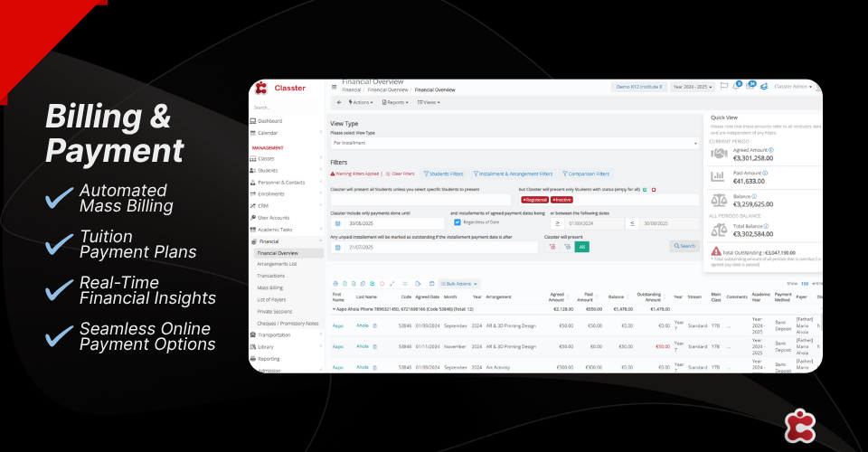
Task: Click the Dashboard icon in the sidebar
Action: pyautogui.click(x=253, y=121)
